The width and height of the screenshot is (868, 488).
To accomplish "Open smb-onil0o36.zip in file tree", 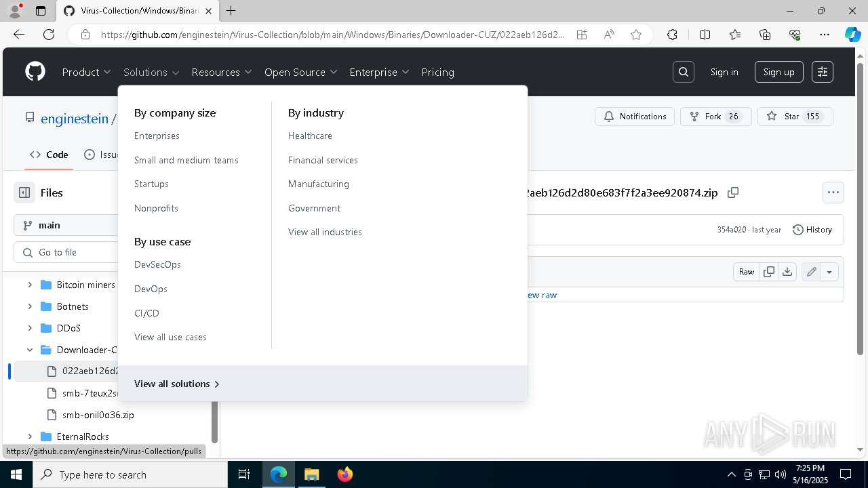I will [x=98, y=415].
